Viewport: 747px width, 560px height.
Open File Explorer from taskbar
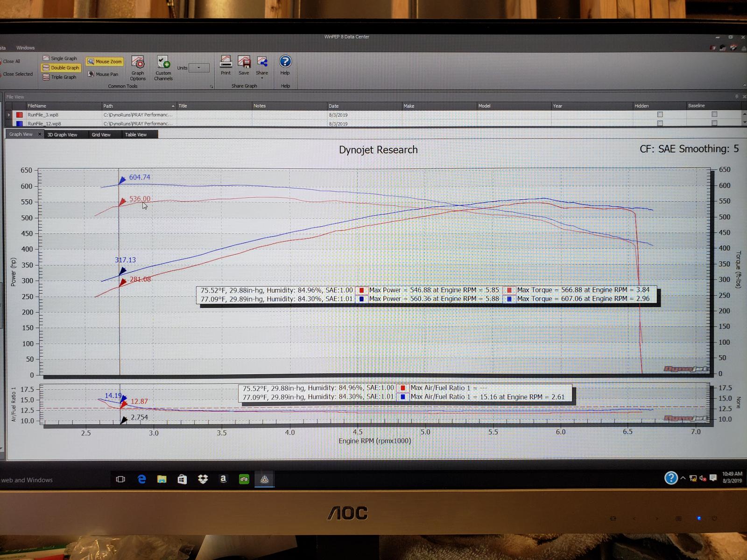(162, 479)
